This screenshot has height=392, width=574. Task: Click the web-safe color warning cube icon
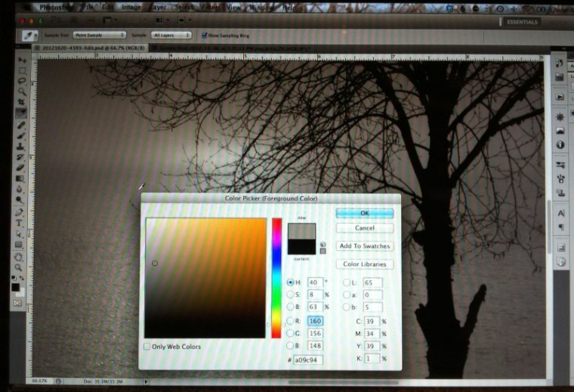pyautogui.click(x=323, y=245)
